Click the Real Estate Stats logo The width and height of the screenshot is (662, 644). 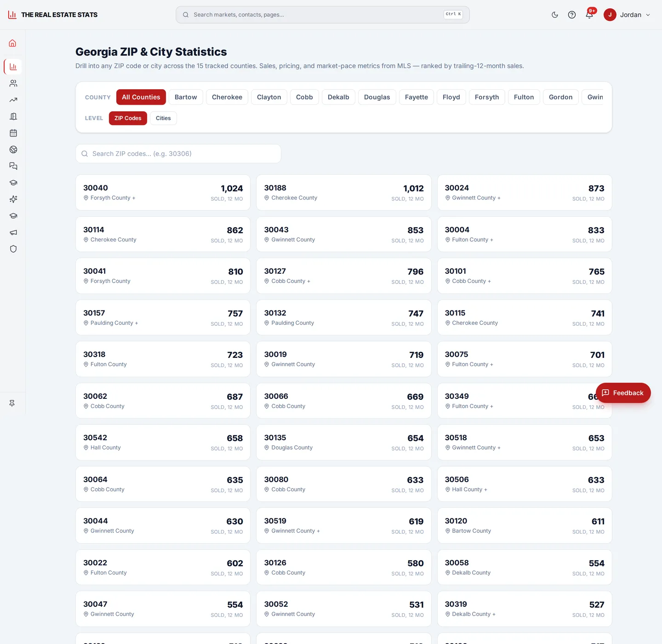53,15
